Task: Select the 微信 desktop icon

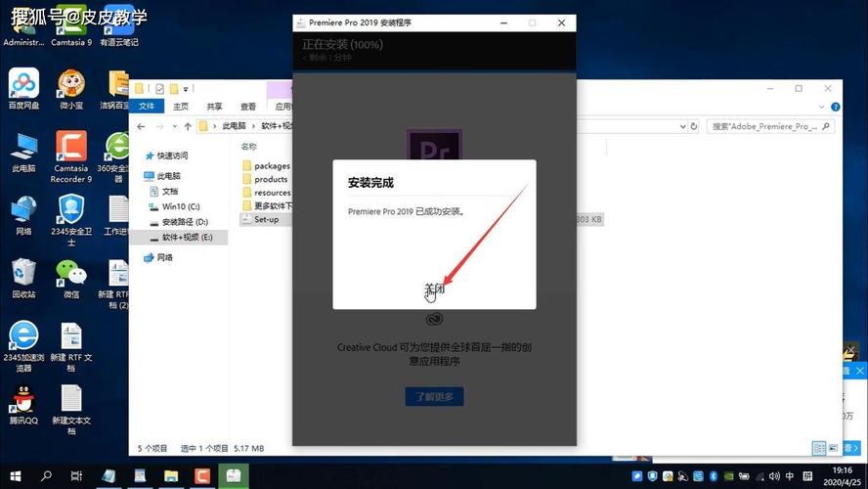Action: (x=70, y=279)
